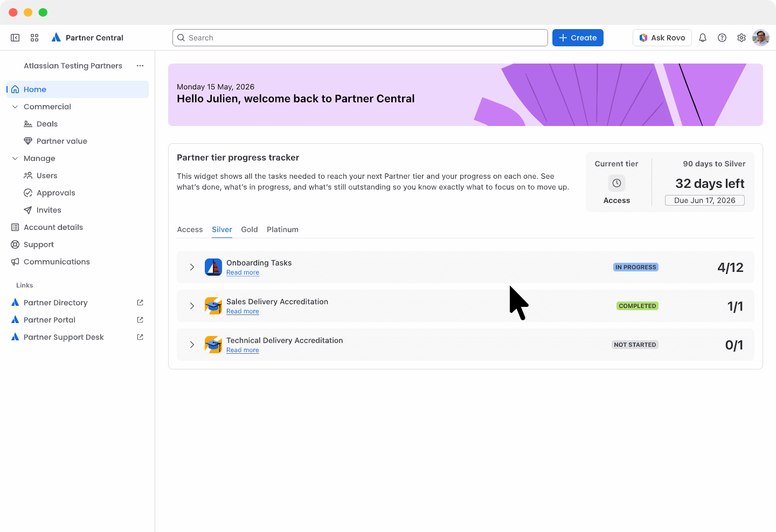776x532 pixels.
Task: Click Read more under Sales Delivery Accreditation
Action: [x=242, y=311]
